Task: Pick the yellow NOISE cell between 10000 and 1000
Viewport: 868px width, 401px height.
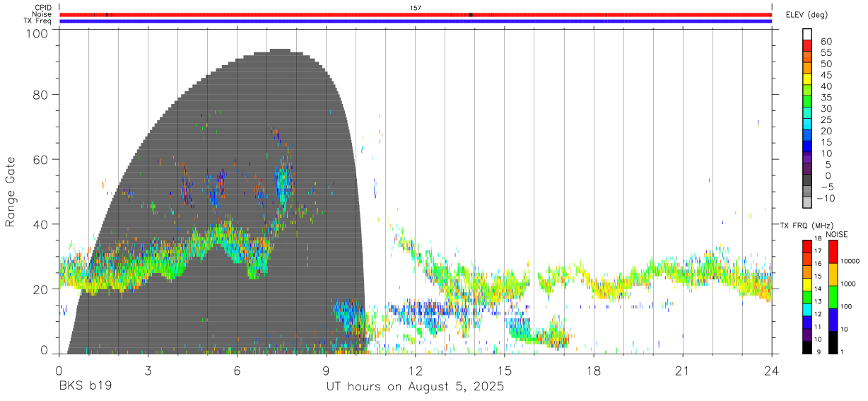Action: click(x=833, y=274)
